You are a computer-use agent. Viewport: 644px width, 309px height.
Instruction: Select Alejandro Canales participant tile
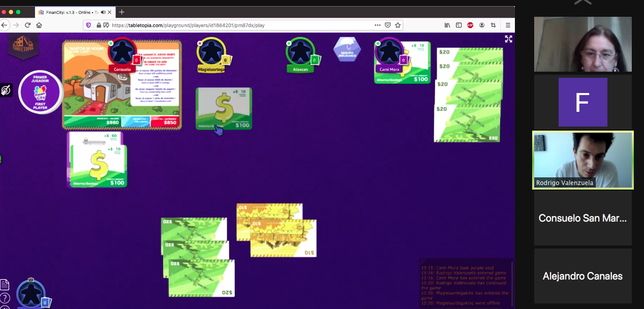pos(582,276)
